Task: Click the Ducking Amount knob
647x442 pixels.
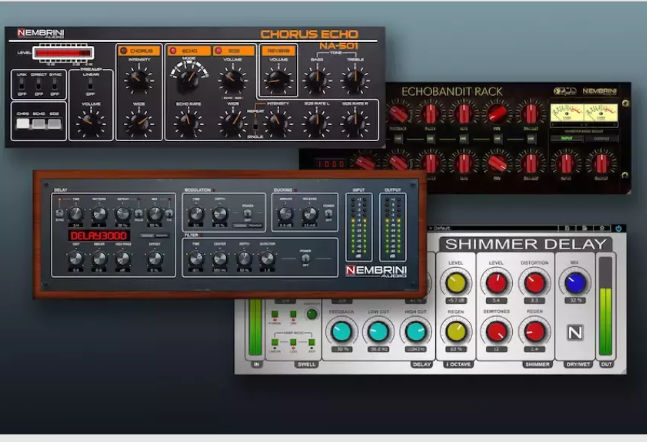Action: pyautogui.click(x=285, y=213)
